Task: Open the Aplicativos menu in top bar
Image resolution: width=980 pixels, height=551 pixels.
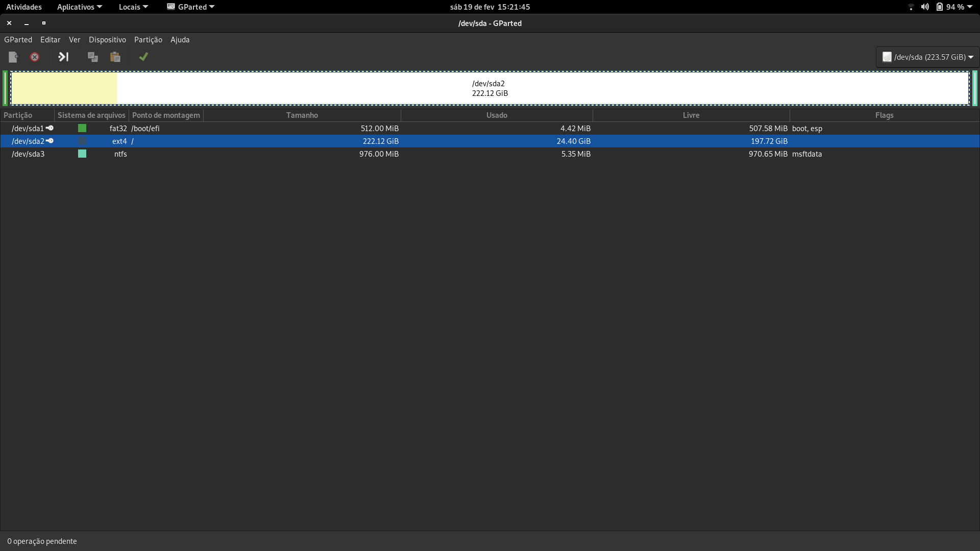Action: (80, 7)
